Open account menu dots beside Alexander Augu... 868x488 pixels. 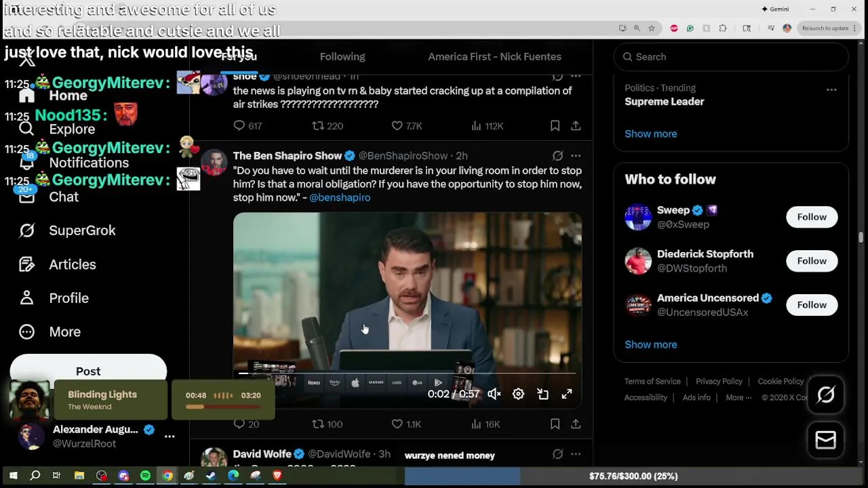(170, 436)
